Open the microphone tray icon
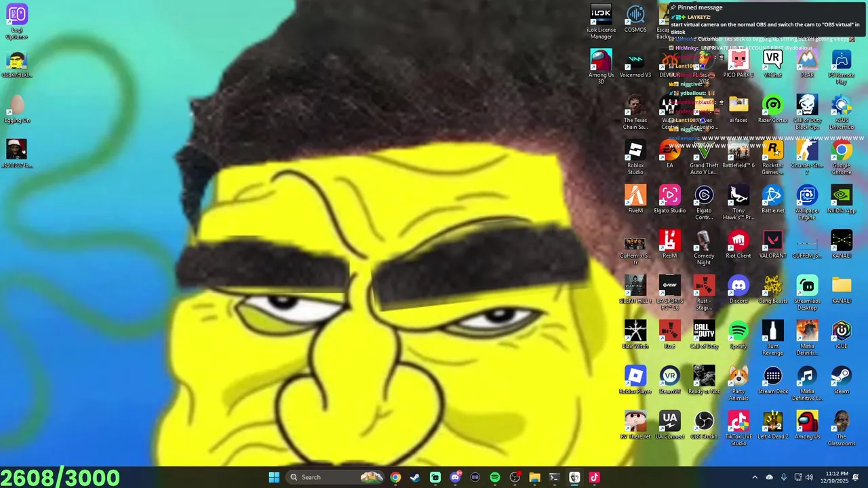The width and height of the screenshot is (868, 488). coord(784,477)
